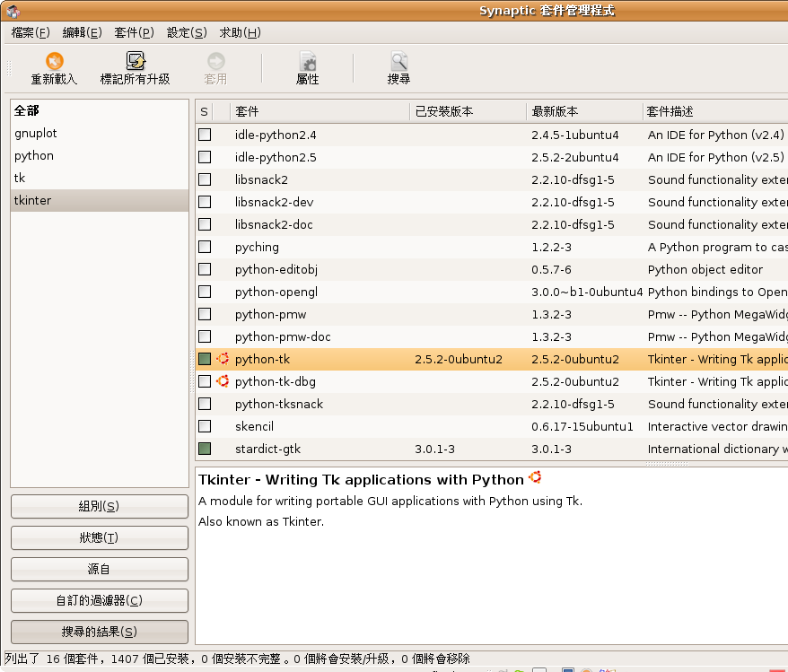Click description 'Python object editor'
The height and width of the screenshot is (672, 788).
pos(705,270)
